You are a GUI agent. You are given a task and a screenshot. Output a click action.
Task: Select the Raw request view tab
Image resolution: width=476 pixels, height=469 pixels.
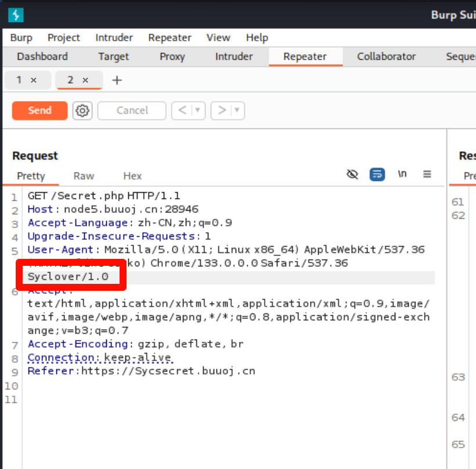pos(84,176)
